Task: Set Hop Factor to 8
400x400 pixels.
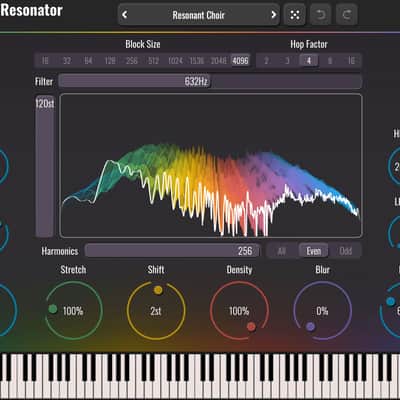Action: pyautogui.click(x=330, y=61)
